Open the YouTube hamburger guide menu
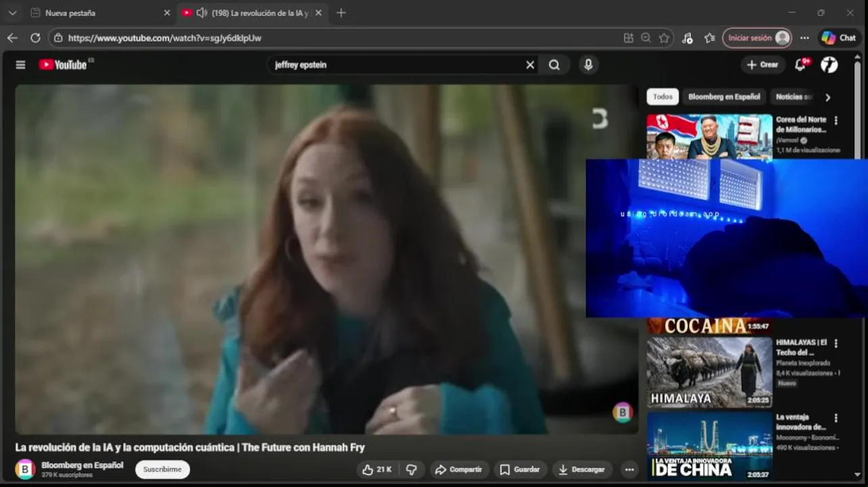The width and height of the screenshot is (868, 487). (x=20, y=65)
